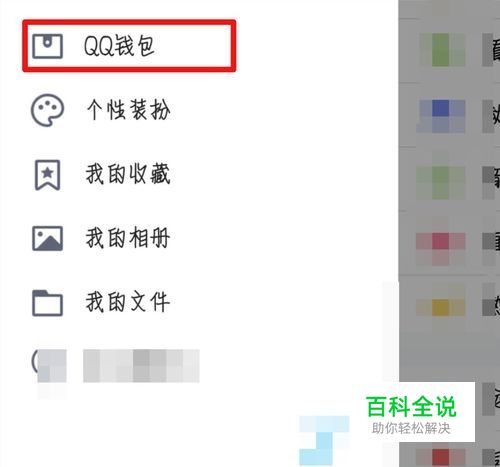Click the light blue pixelated button at the bottom
Image resolution: width=500 pixels, height=467 pixels.
click(x=324, y=440)
